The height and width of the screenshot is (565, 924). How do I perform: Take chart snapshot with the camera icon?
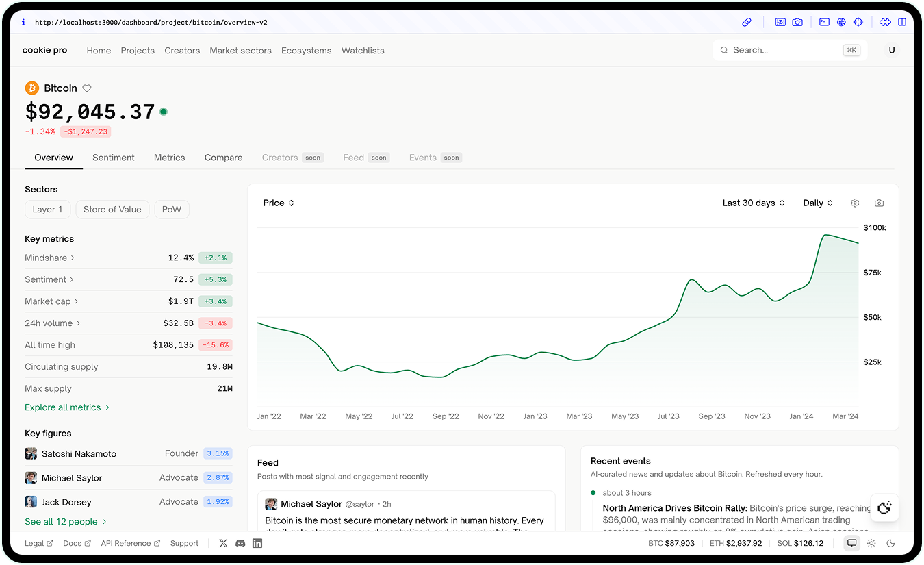(879, 203)
